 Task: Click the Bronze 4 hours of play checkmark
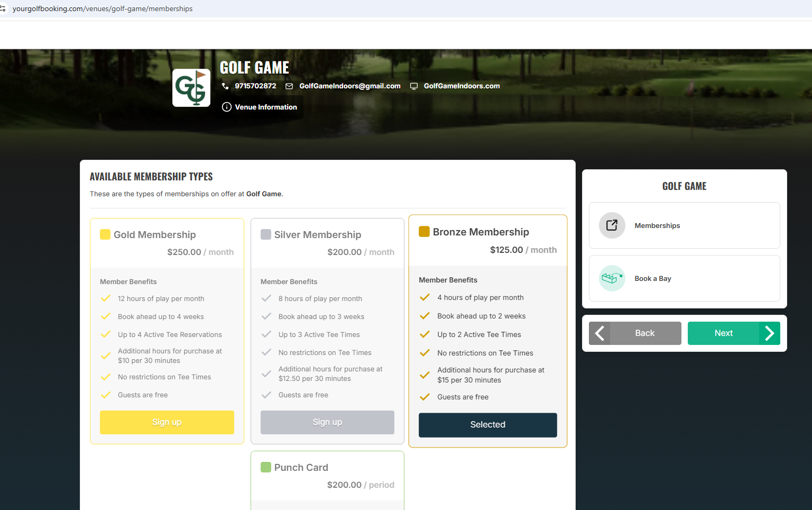click(x=425, y=297)
